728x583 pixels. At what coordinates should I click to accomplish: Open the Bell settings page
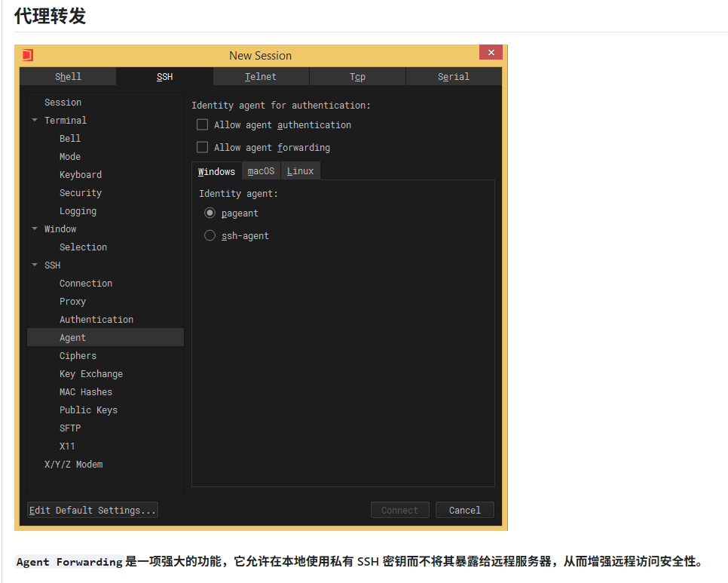[70, 139]
